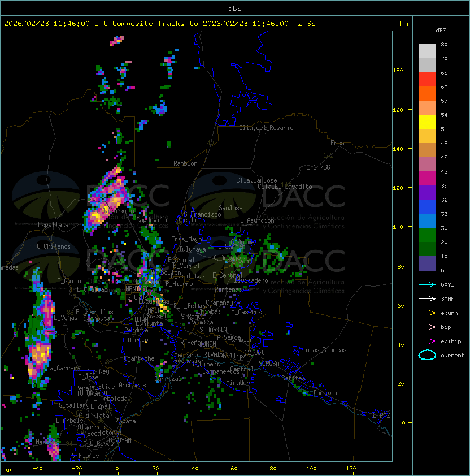The width and height of the screenshot is (470, 476).
Task: Click the 'C_Chilenos' map label
Action: point(54,246)
